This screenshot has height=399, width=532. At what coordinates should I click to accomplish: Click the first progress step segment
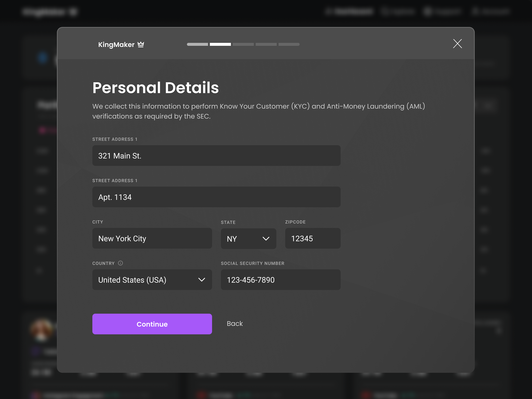tap(197, 45)
